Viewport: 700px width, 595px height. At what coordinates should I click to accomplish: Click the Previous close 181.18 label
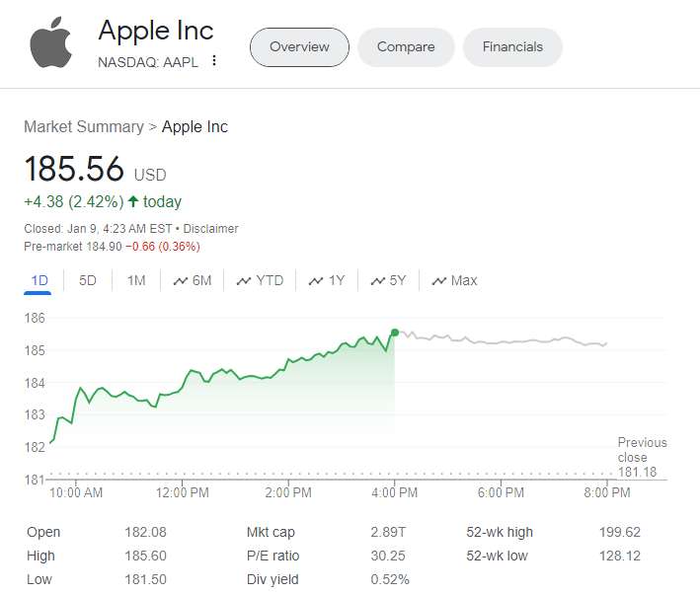click(642, 458)
